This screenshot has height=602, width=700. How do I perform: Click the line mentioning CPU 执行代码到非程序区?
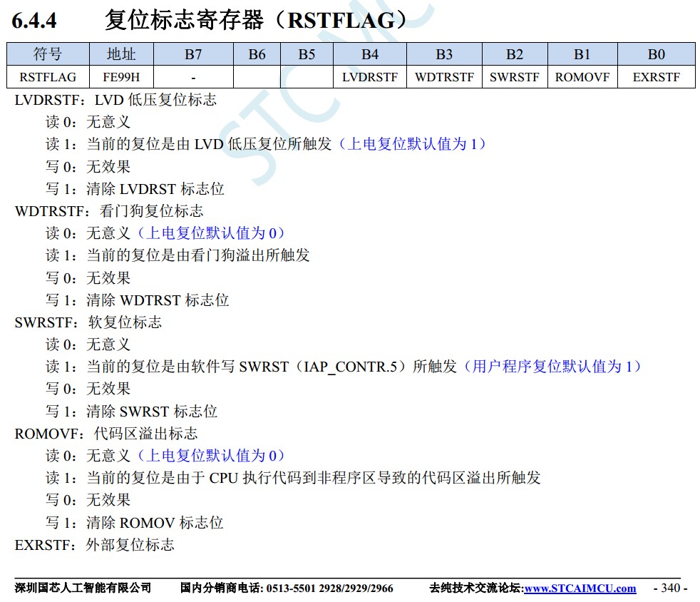pyautogui.click(x=293, y=477)
